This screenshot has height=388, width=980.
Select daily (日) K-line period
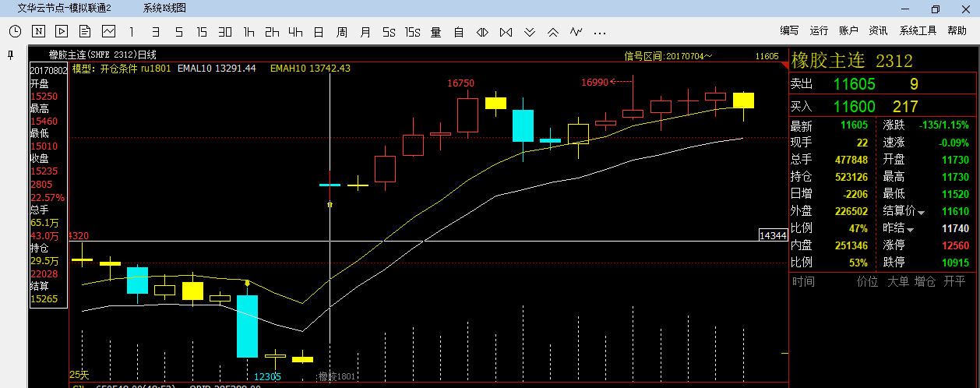pyautogui.click(x=319, y=32)
